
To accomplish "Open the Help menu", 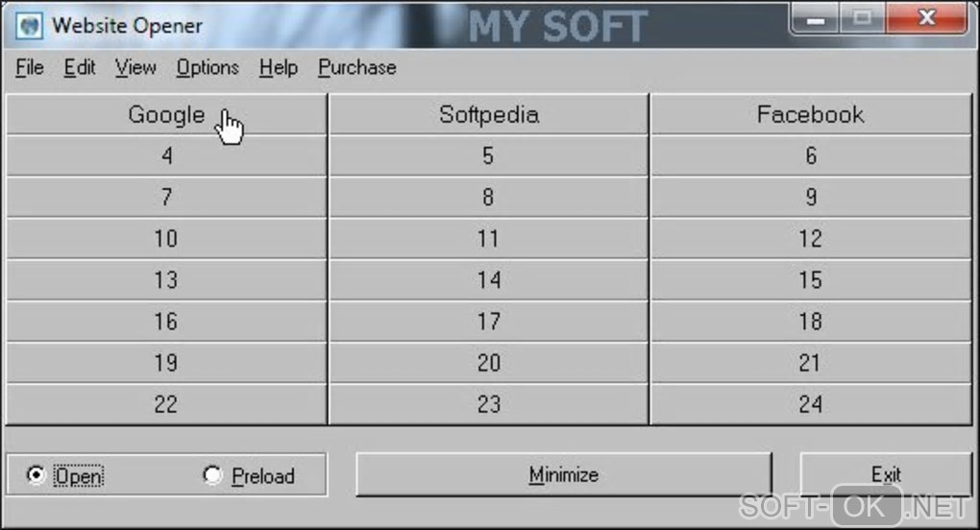I will tap(279, 68).
